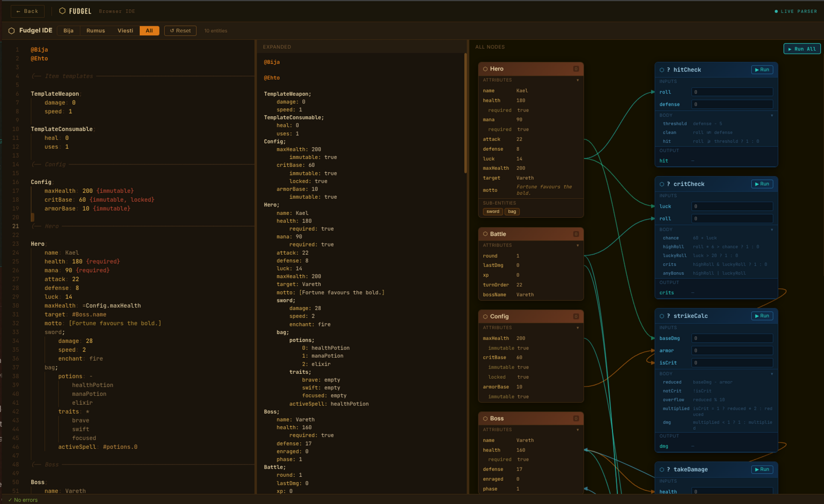The image size is (824, 504).
Task: Collapse the Config Attributes section arrow
Action: 577,328
